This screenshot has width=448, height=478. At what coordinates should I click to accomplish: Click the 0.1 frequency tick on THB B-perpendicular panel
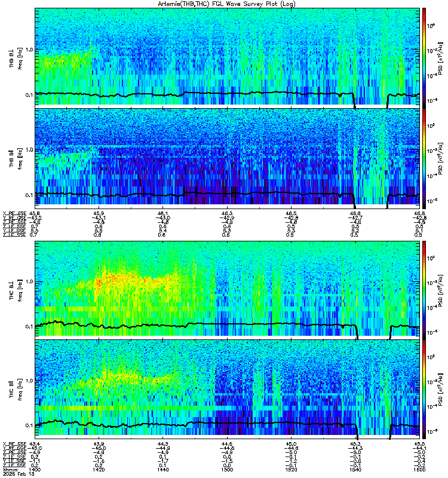pos(29,95)
